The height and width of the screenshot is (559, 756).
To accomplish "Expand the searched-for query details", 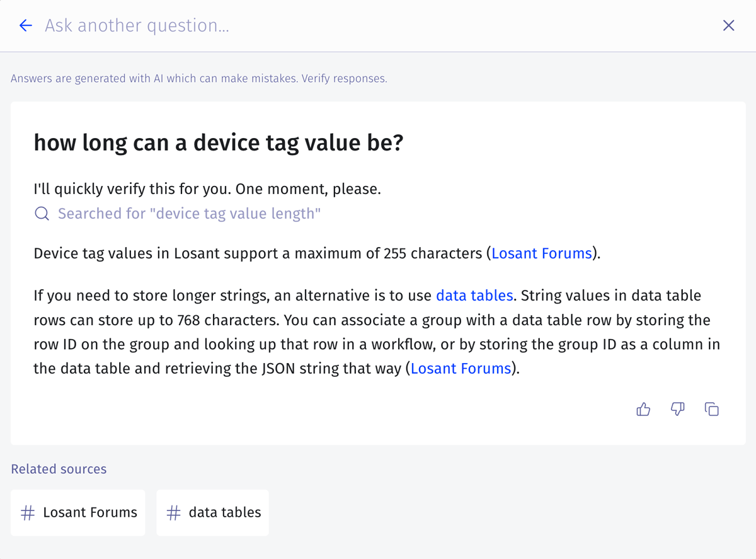I will click(x=188, y=214).
